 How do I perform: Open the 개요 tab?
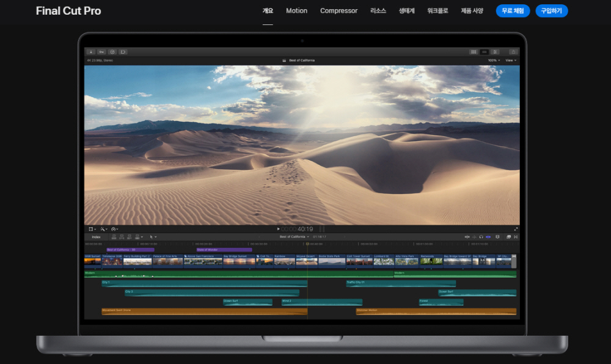pyautogui.click(x=268, y=11)
